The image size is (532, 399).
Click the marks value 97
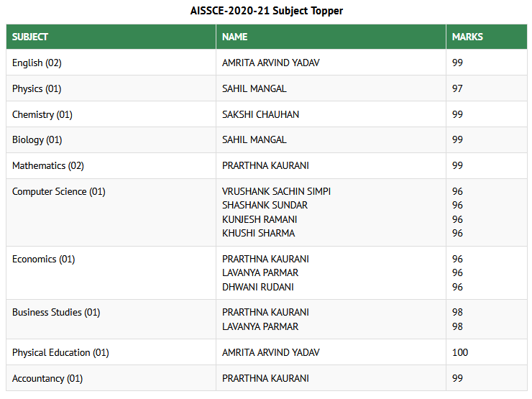tap(457, 88)
